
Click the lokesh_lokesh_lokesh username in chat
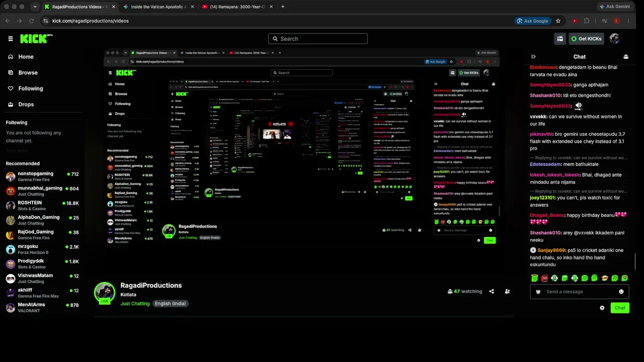pyautogui.click(x=554, y=175)
